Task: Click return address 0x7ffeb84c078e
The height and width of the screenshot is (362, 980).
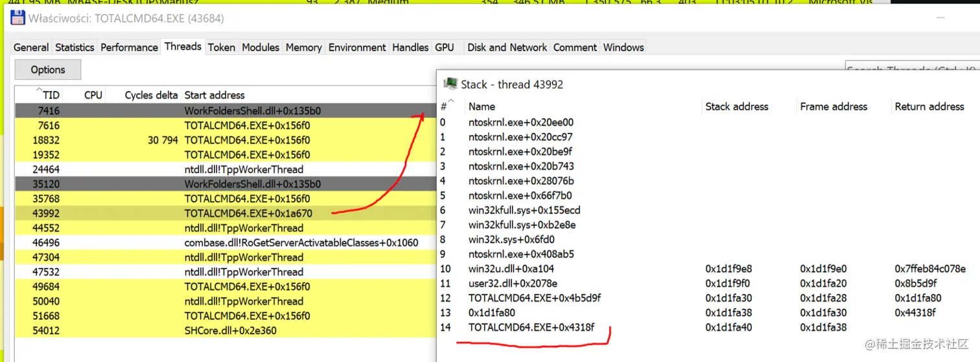Action: click(x=930, y=269)
